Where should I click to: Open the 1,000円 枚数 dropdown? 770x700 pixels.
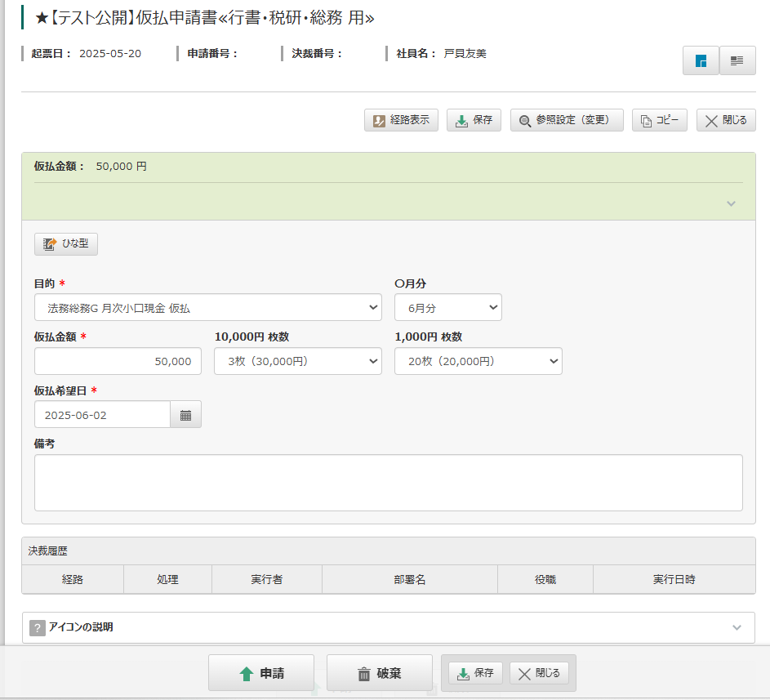point(478,361)
